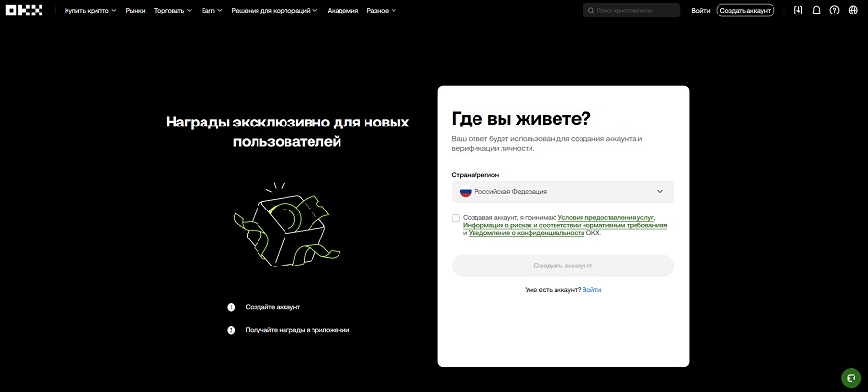Click the crypto search input field
This screenshot has height=392, width=868.
pyautogui.click(x=637, y=11)
